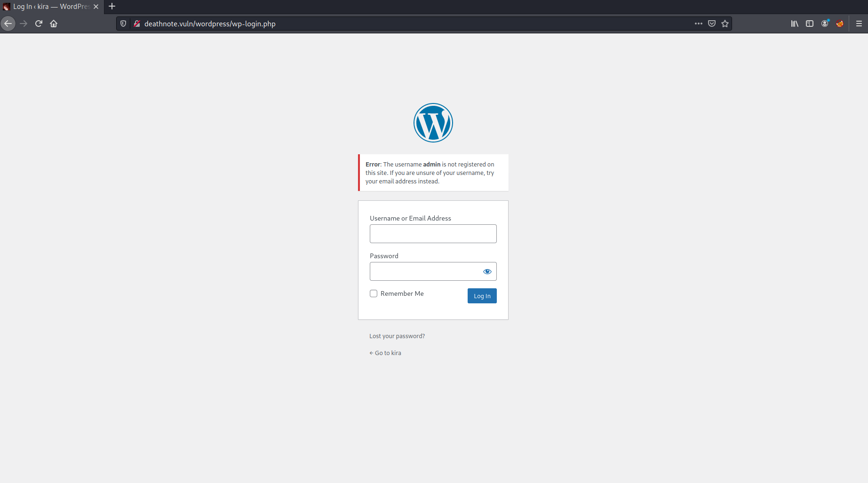
Task: Click the forward navigation arrow
Action: [x=24, y=24]
